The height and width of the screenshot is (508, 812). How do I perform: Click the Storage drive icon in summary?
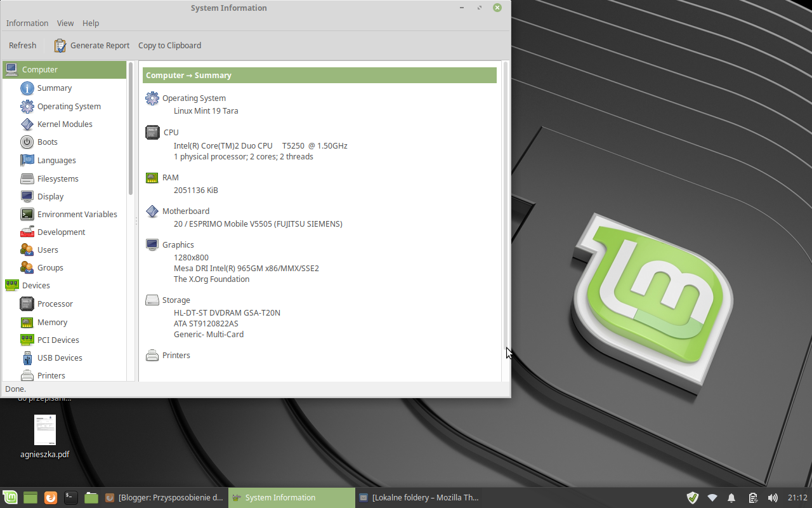coord(152,300)
